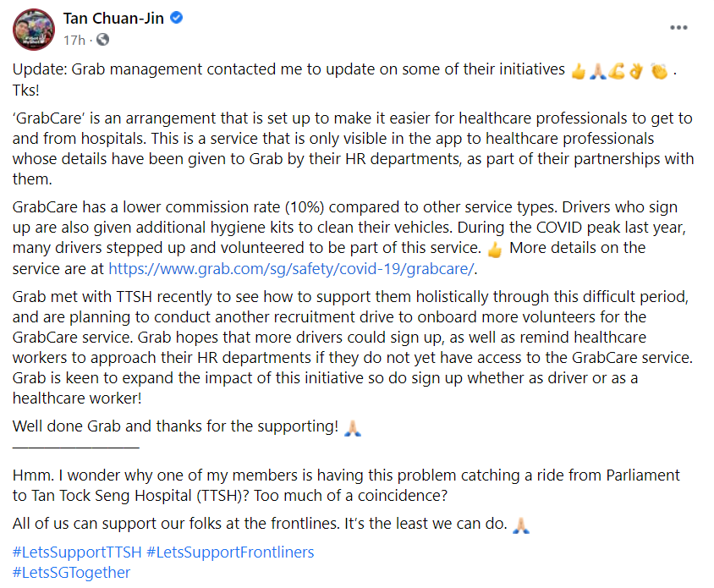714x588 pixels.
Task: Click the public audience globe icon
Action: coord(102,40)
